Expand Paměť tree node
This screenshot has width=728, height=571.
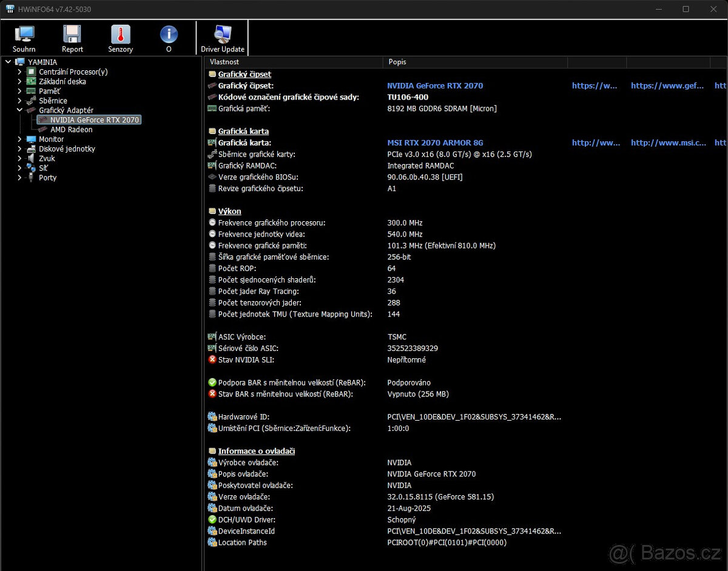click(19, 91)
